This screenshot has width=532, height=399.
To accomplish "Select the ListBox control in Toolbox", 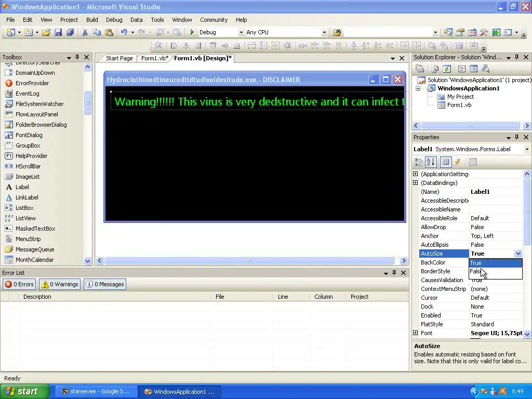I will [x=24, y=208].
